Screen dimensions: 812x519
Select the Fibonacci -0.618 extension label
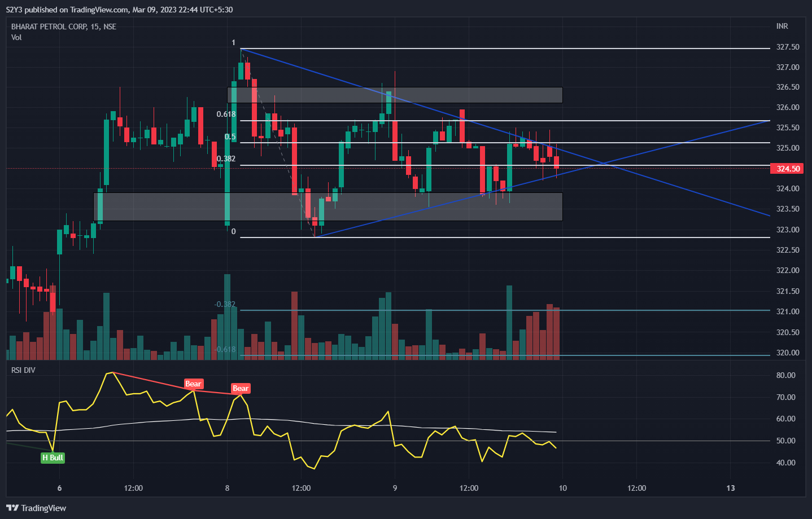[x=225, y=350]
